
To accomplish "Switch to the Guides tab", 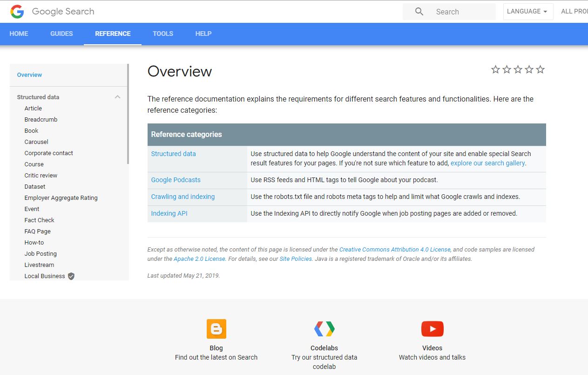I will [61, 34].
